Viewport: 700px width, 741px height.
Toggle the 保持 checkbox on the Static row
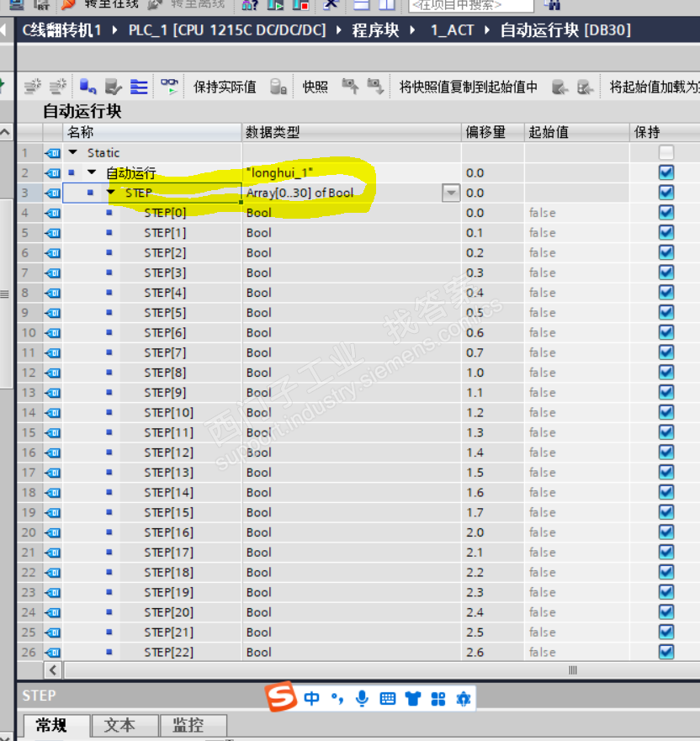pos(666,152)
